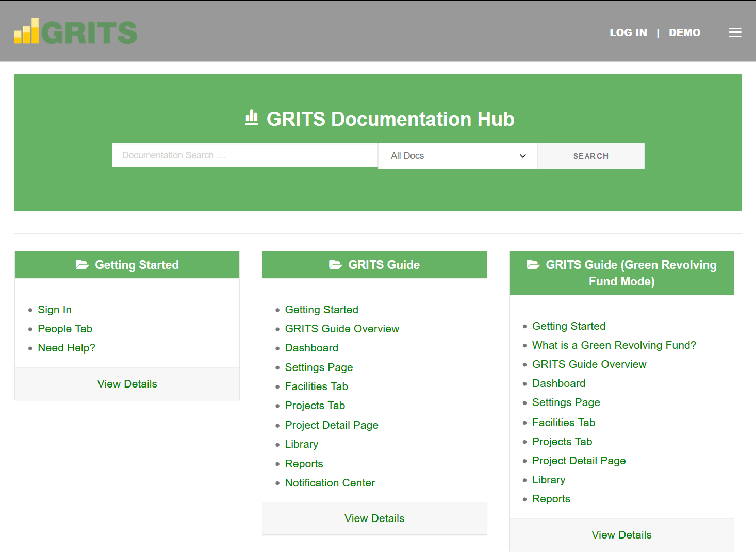The image size is (756, 555).
Task: Click the LOG IN link
Action: (628, 32)
